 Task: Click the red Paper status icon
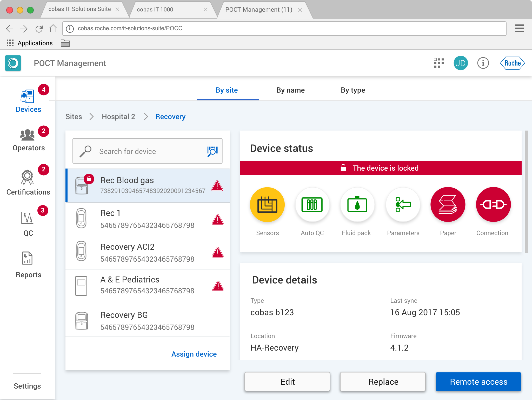coord(448,205)
